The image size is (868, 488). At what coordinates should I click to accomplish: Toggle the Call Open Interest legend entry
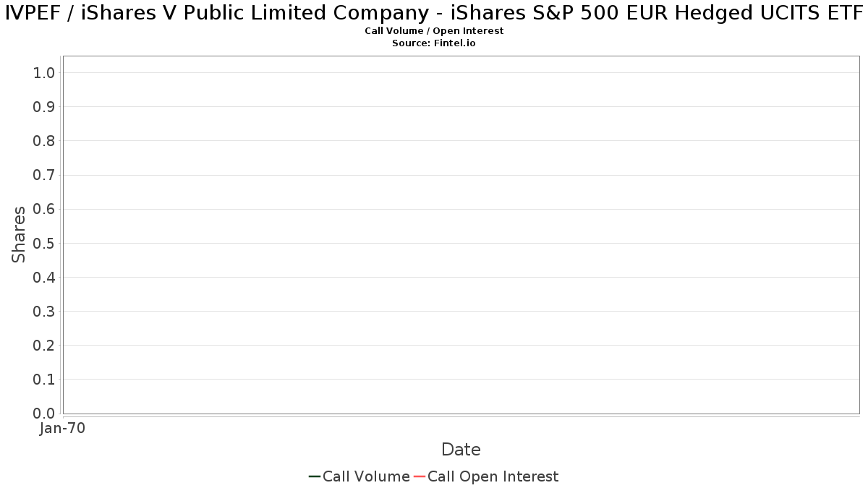[x=493, y=476]
